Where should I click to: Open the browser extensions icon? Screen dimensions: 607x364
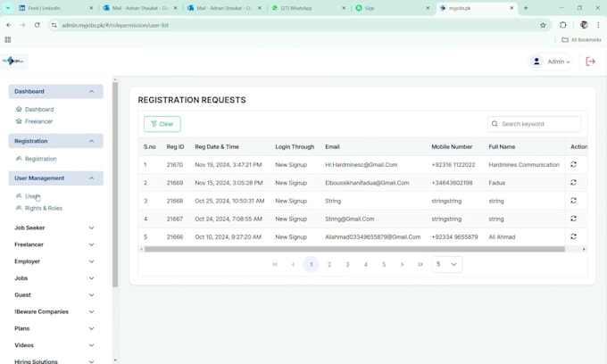click(563, 25)
